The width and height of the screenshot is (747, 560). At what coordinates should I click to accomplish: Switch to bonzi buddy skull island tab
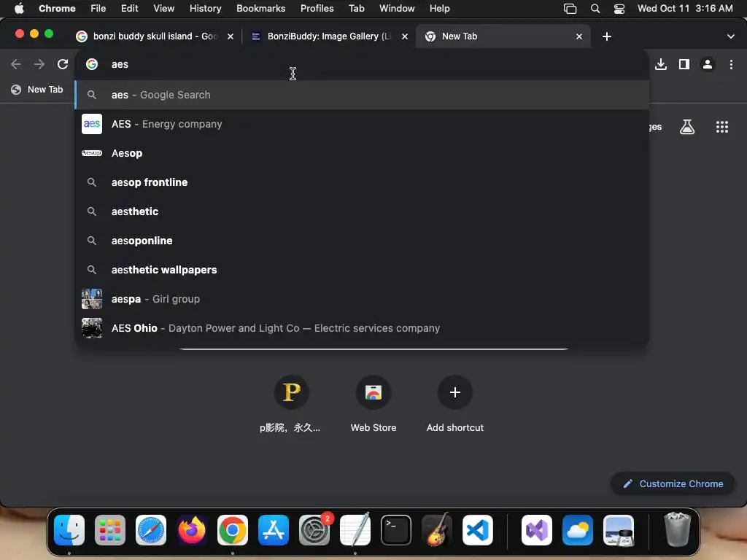[155, 36]
